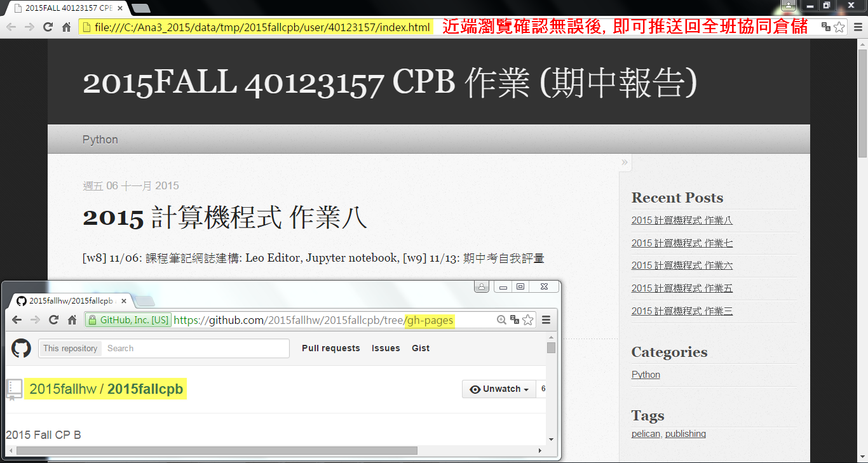Screen dimensions: 868x463
Task: Open recent post 2015 計算機程式 作業六
Action: pos(682,265)
